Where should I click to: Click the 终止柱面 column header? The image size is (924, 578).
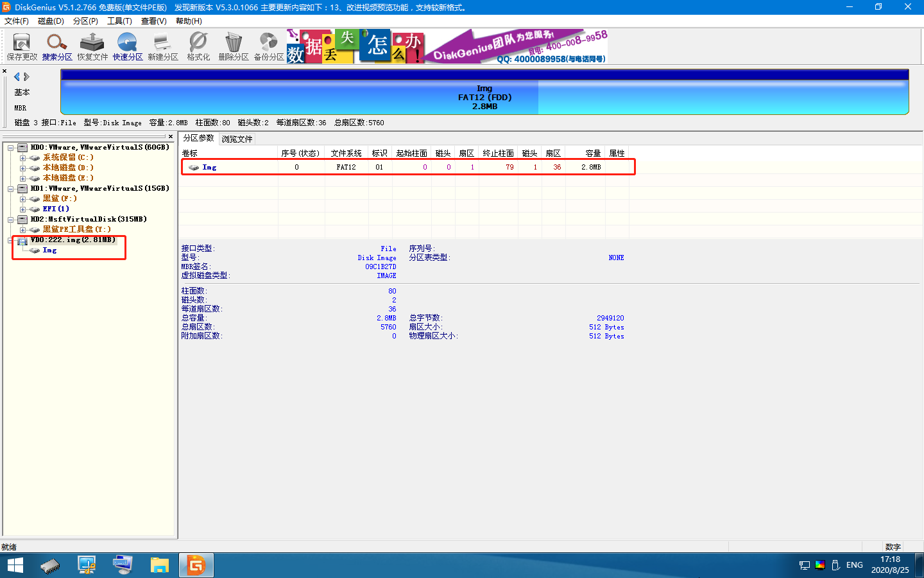tap(499, 153)
